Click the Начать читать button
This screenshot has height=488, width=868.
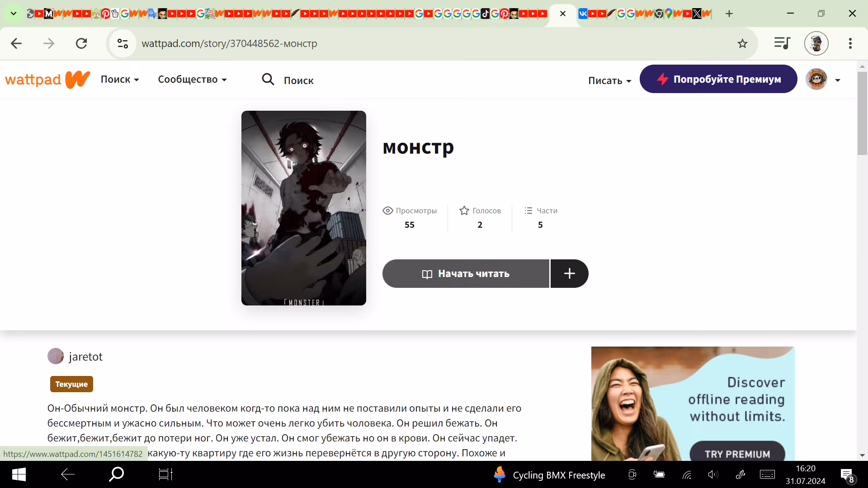pyautogui.click(x=466, y=273)
